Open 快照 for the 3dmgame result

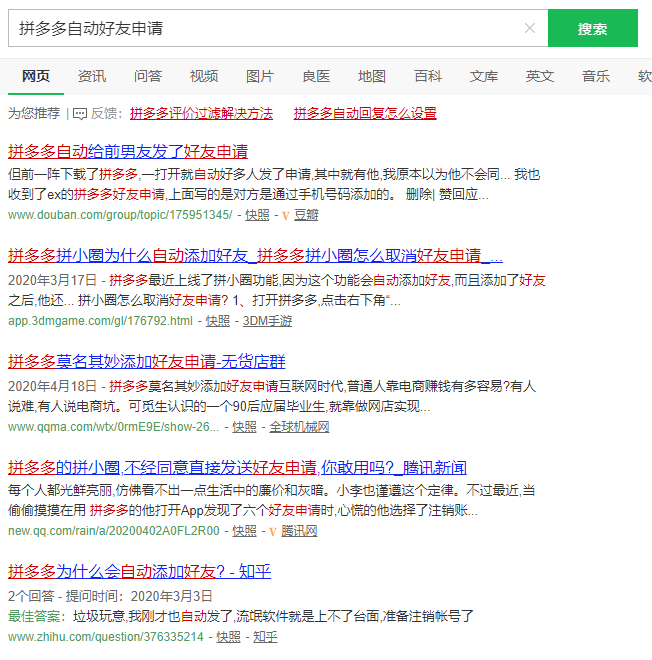tap(218, 321)
